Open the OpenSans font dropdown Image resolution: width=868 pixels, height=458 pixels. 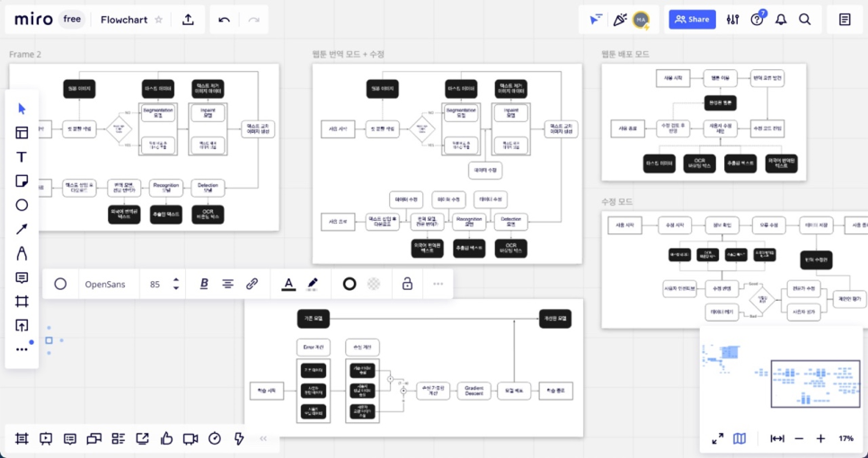[105, 284]
